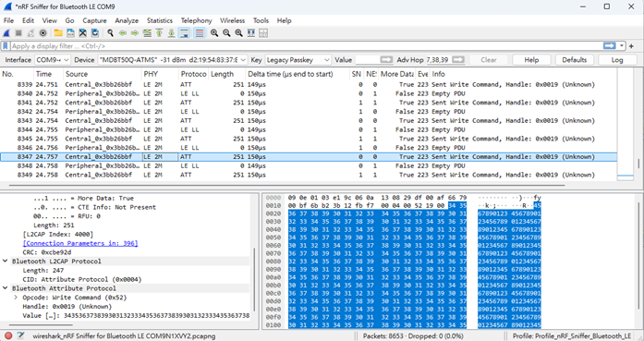Go back in packet history

tap(122, 33)
